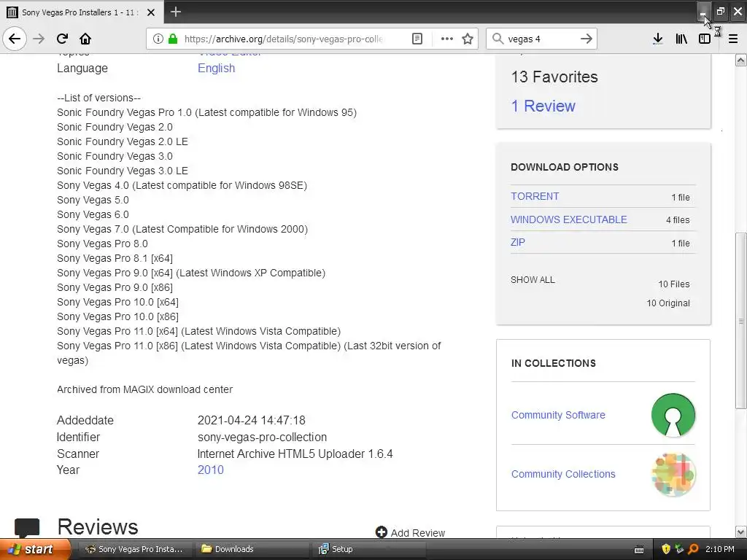Screen dimensions: 747x560
Task: Click 'Sony Vegas 4.0 (Latest compatible for Windows 98SE)' line
Action: 182,185
